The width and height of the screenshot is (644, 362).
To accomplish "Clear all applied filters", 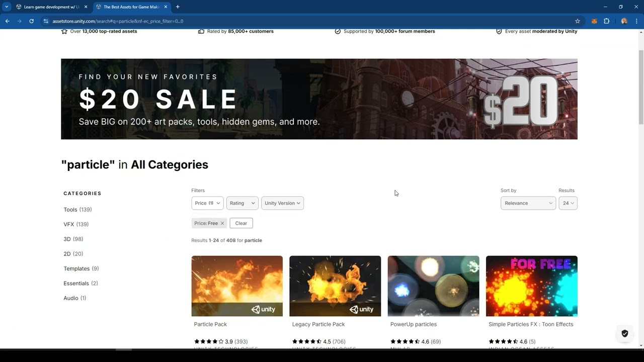I will [x=241, y=223].
